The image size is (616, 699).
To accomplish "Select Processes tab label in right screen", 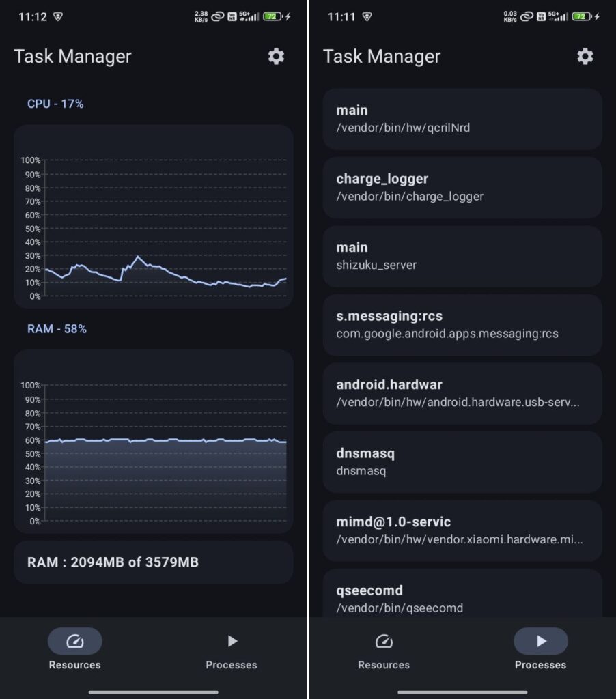I will (x=541, y=665).
